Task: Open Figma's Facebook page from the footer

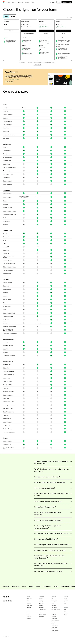Action: pyautogui.click(x=11, y=601)
